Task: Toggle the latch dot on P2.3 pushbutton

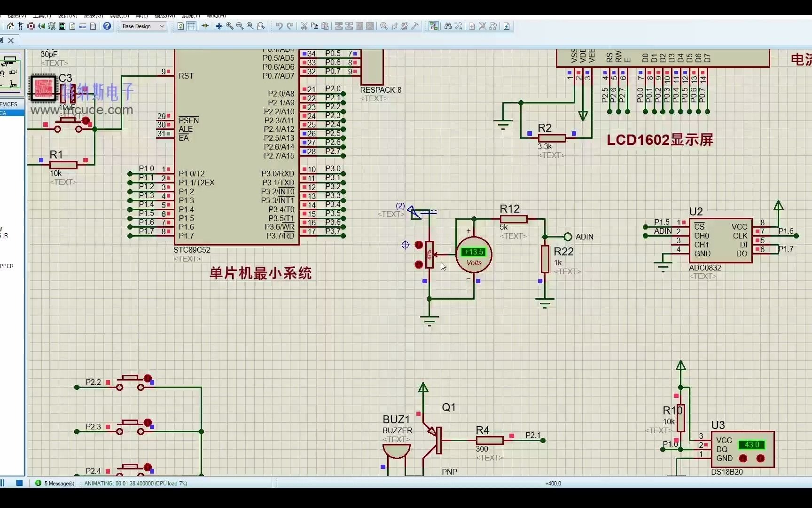Action: (148, 422)
